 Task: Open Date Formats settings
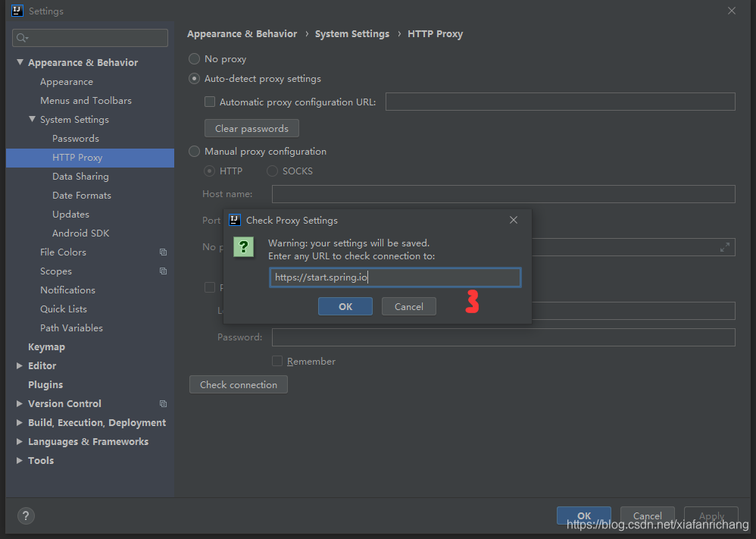[82, 196]
